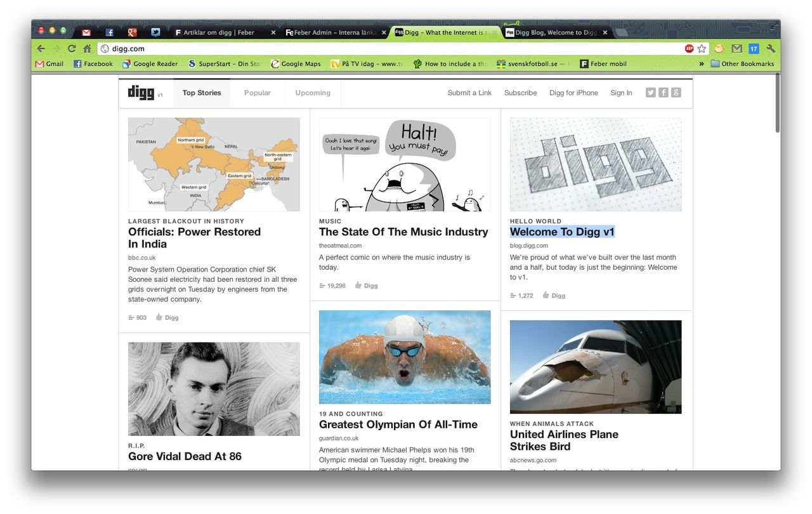Click the Digg logo

(141, 93)
